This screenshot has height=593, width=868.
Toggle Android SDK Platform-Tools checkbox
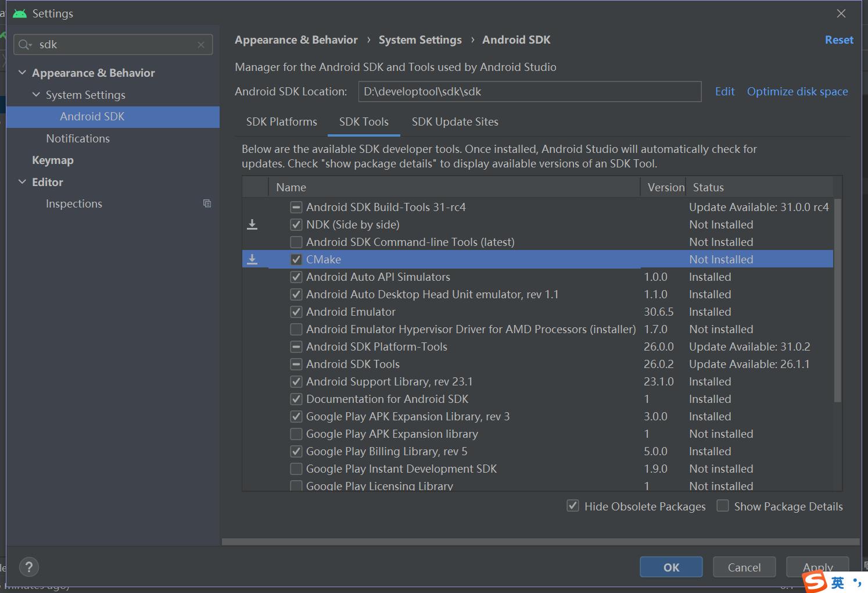(x=296, y=346)
